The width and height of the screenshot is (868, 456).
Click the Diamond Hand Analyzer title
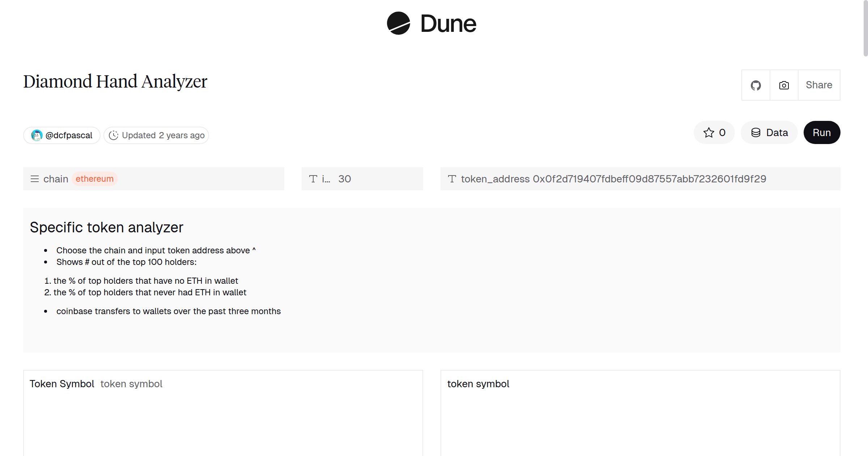pyautogui.click(x=115, y=81)
